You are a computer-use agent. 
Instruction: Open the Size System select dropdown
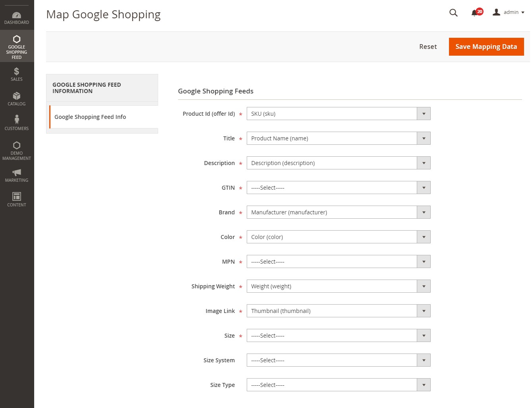pos(339,360)
